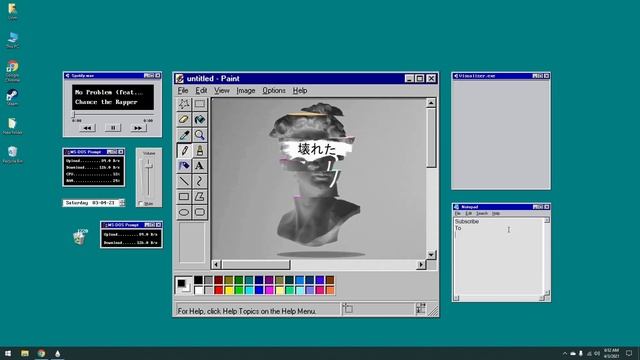Show hidden system tray icons chevron
This screenshot has height=360, width=640.
564,353
